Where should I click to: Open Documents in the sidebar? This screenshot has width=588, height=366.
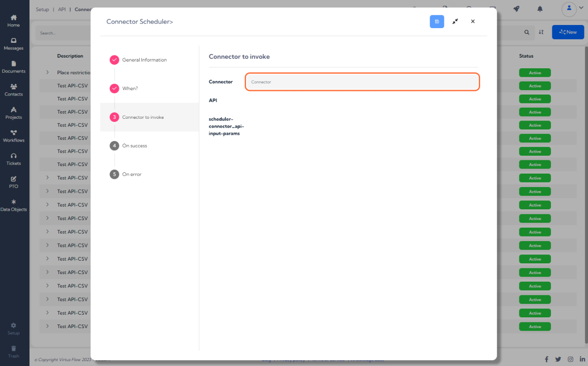[13, 67]
